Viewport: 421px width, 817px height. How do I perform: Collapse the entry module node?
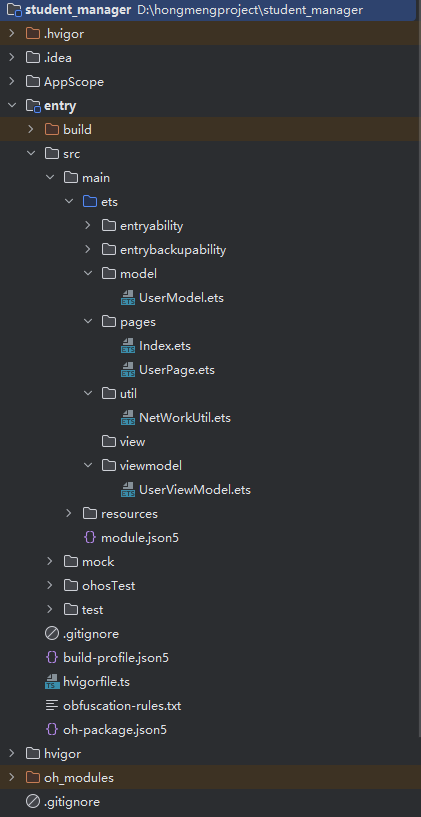point(11,106)
